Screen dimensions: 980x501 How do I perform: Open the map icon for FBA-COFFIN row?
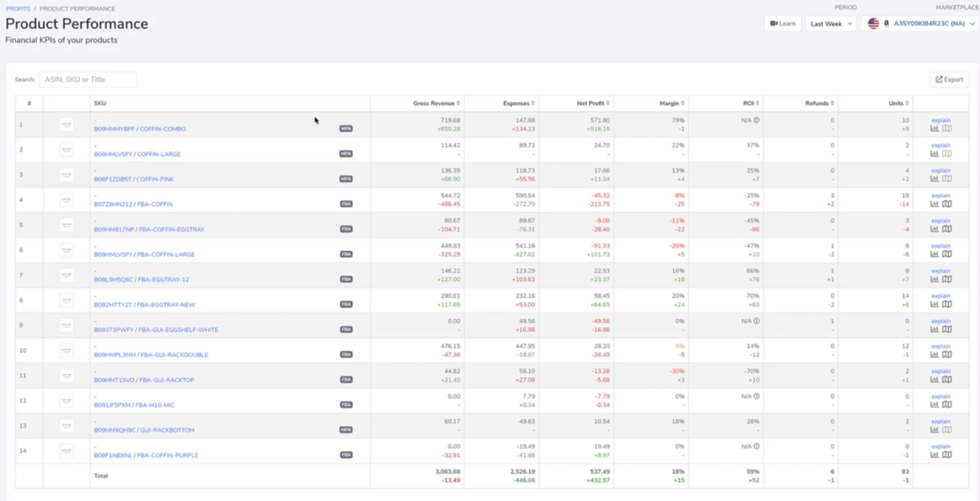tap(947, 204)
